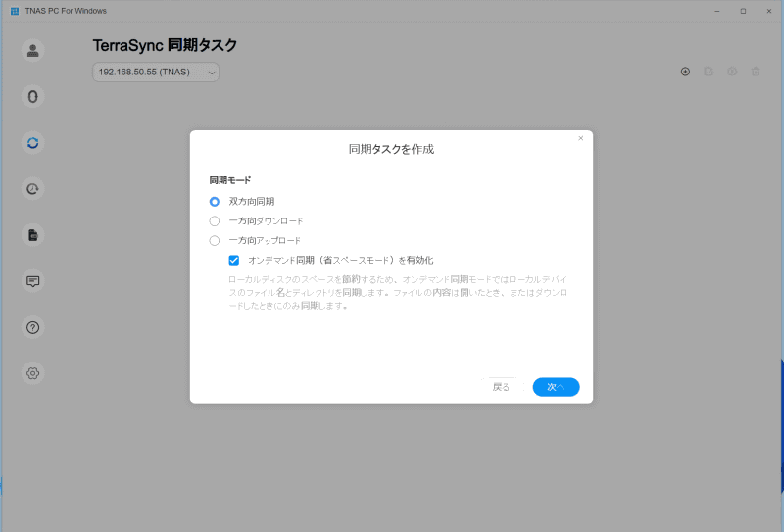Open the help question mark icon
Viewport: 784px width, 532px height.
tap(33, 327)
